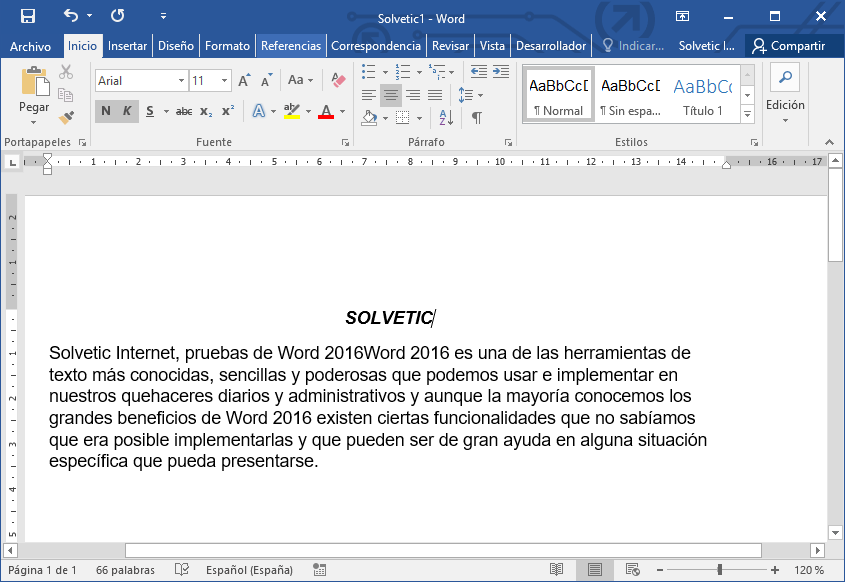Toggle strikethrough text formatting
Image resolution: width=845 pixels, height=582 pixels.
(184, 112)
